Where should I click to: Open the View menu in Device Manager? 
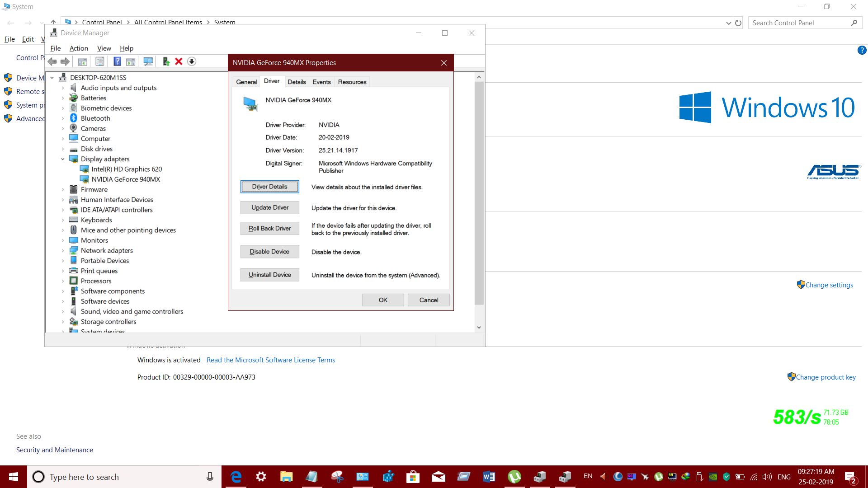[x=104, y=48]
